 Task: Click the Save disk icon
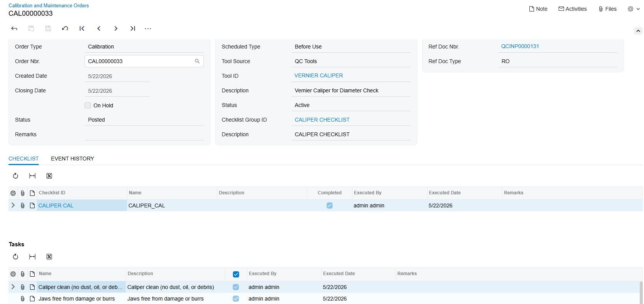48,28
